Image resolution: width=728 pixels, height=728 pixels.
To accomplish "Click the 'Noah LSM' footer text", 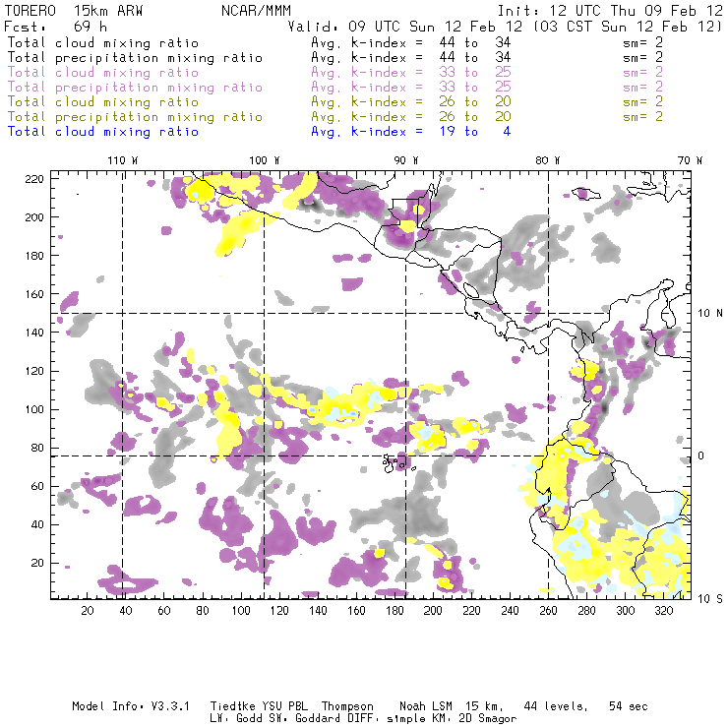I will point(426,706).
